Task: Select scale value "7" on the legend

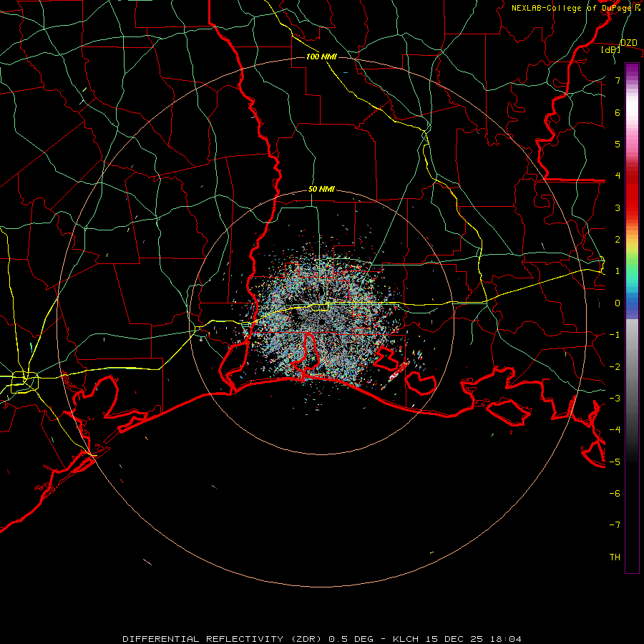Action: click(618, 80)
